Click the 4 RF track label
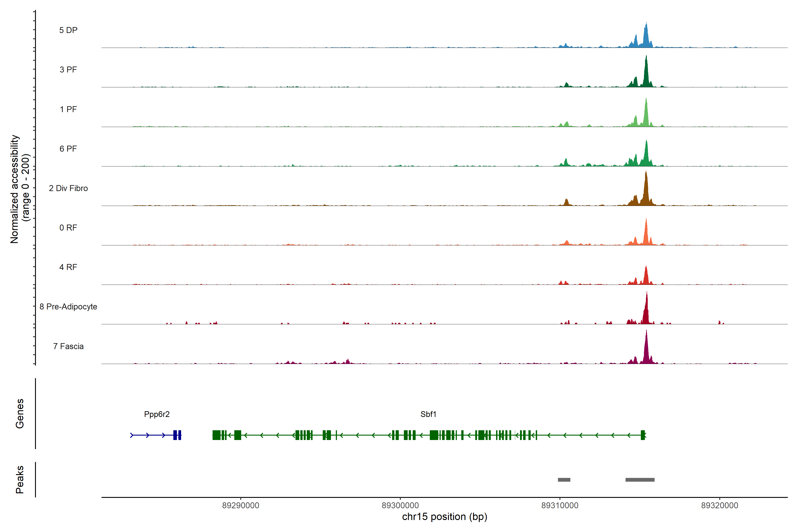Viewport: 798px width, 532px height. [x=68, y=267]
